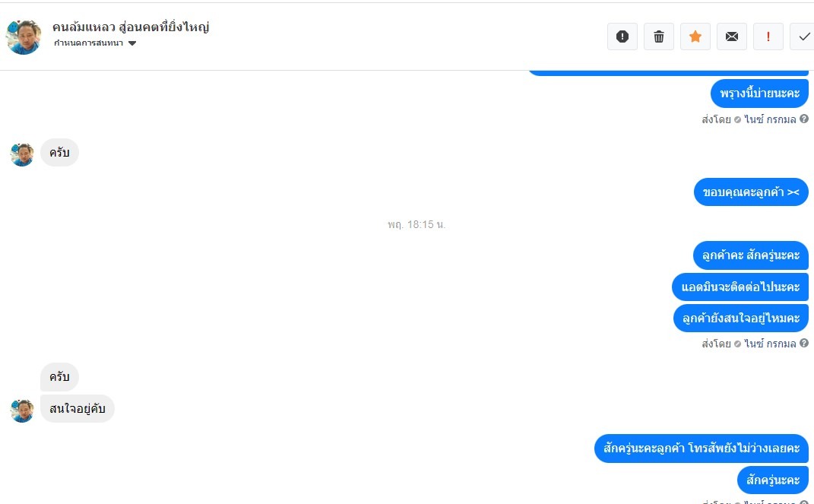This screenshot has width=814, height=504.
Task: Select the แอดมินจะติดต่อไปนะคะ message bubble
Action: click(740, 287)
